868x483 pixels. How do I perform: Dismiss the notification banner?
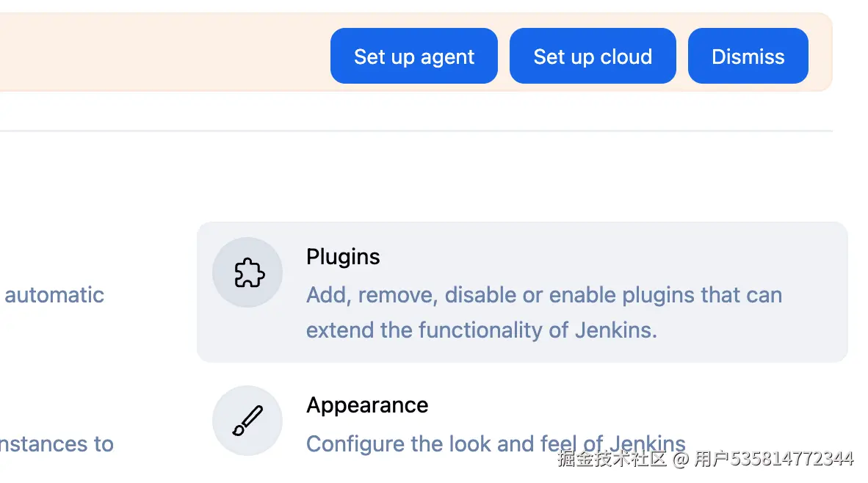[x=748, y=57]
